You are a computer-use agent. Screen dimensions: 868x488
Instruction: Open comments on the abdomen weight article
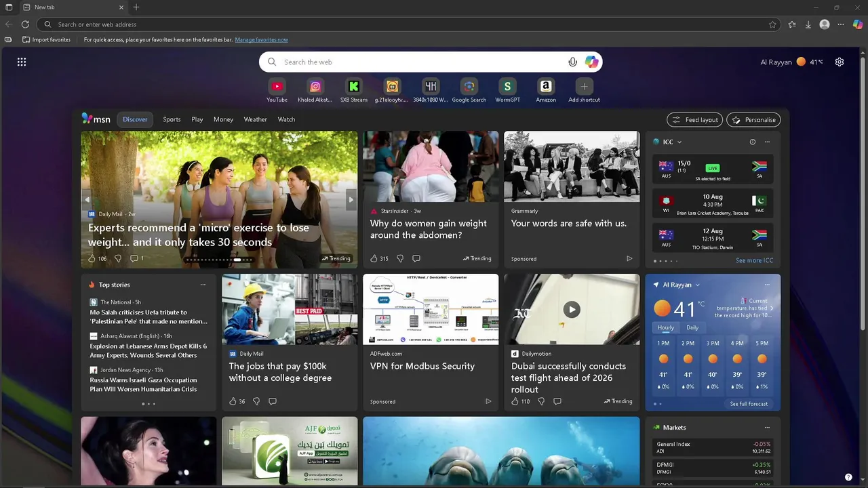coord(416,258)
